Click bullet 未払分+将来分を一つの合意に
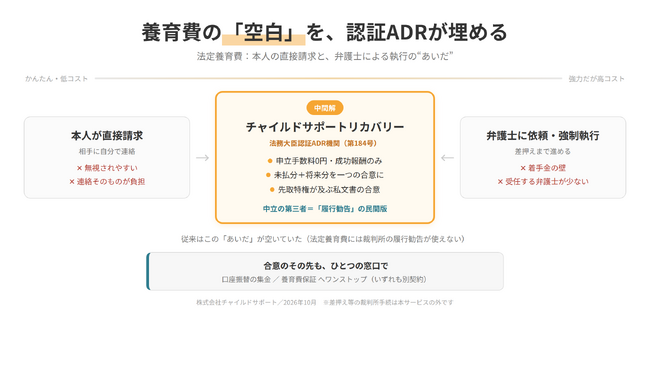The image size is (650, 366). 325,175
